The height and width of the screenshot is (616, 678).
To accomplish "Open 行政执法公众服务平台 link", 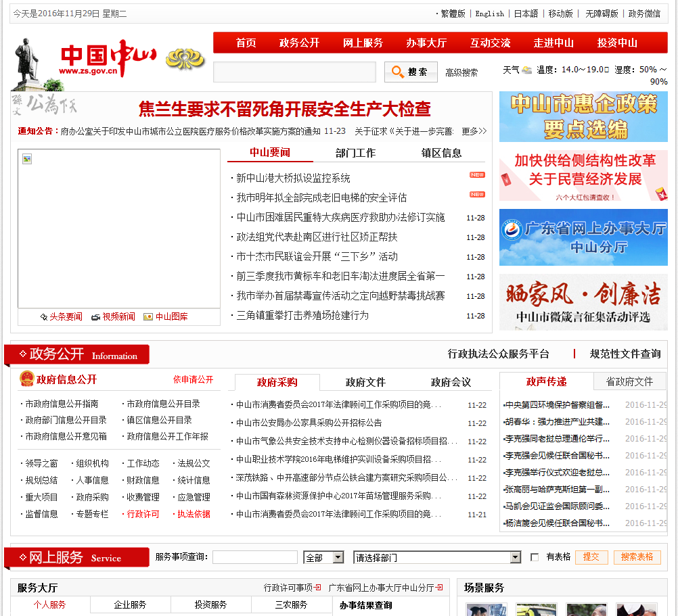I will (x=498, y=354).
